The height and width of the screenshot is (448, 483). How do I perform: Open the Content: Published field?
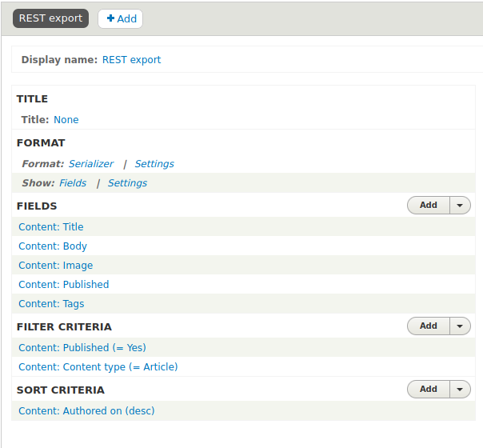coord(64,285)
